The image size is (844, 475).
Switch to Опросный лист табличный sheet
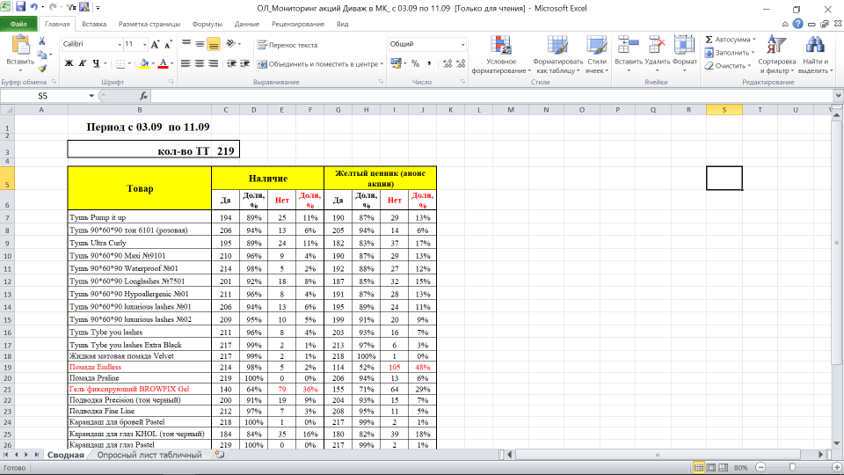pyautogui.click(x=149, y=455)
